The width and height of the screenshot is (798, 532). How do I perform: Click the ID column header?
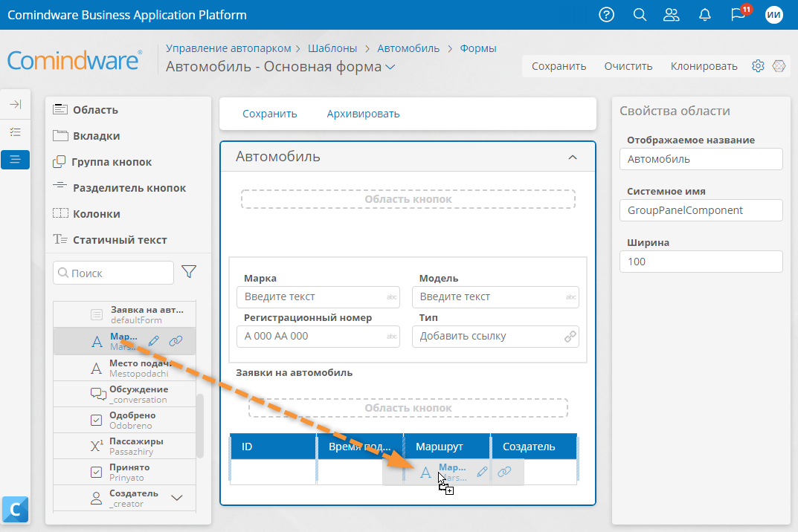pos(273,447)
